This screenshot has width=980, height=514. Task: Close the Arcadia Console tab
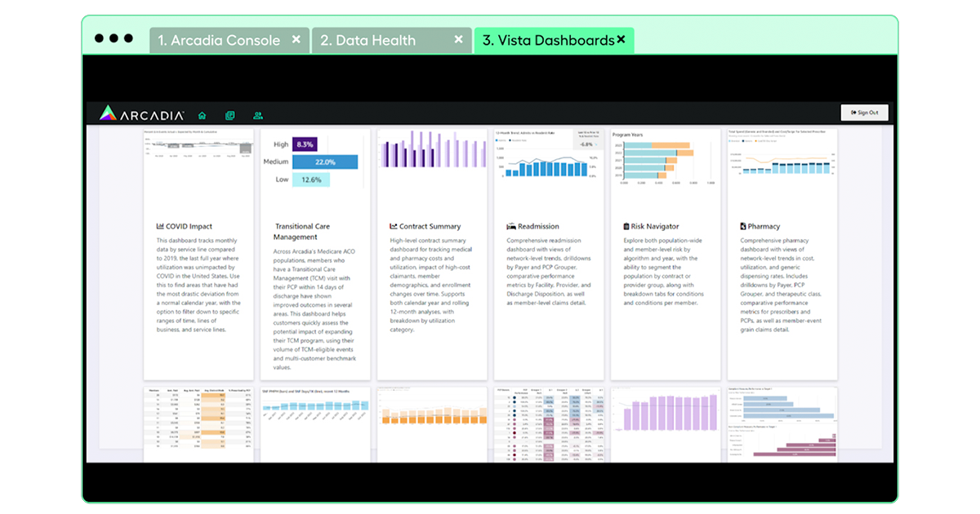pyautogui.click(x=296, y=39)
